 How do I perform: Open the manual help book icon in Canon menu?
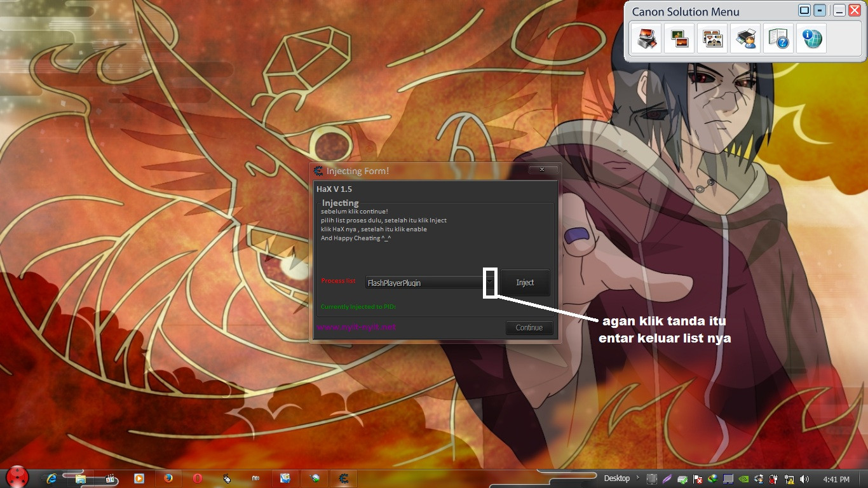[778, 39]
